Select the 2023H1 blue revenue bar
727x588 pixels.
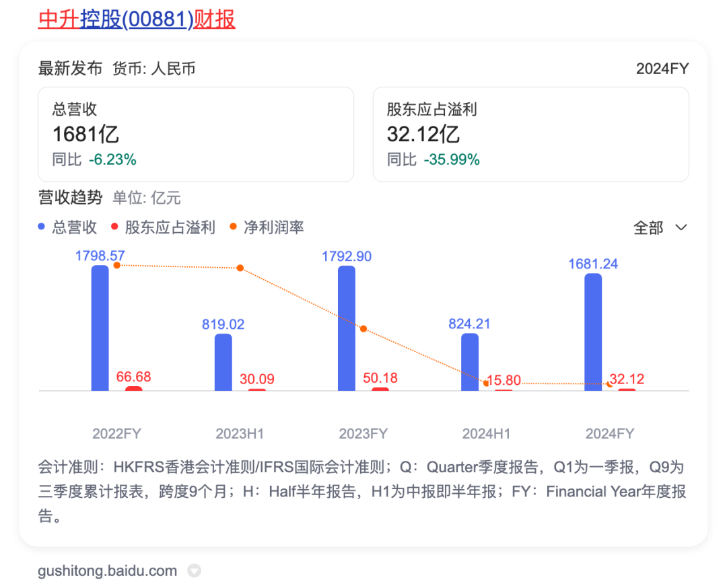tap(223, 362)
